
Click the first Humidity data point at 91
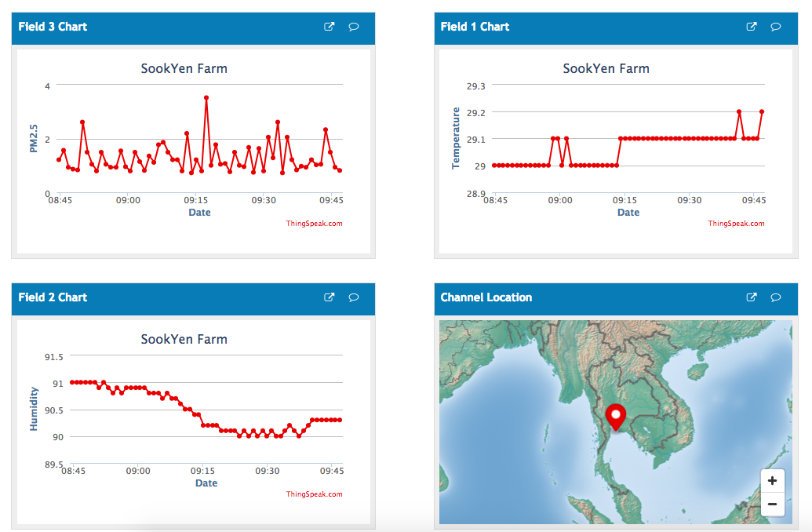click(x=73, y=382)
